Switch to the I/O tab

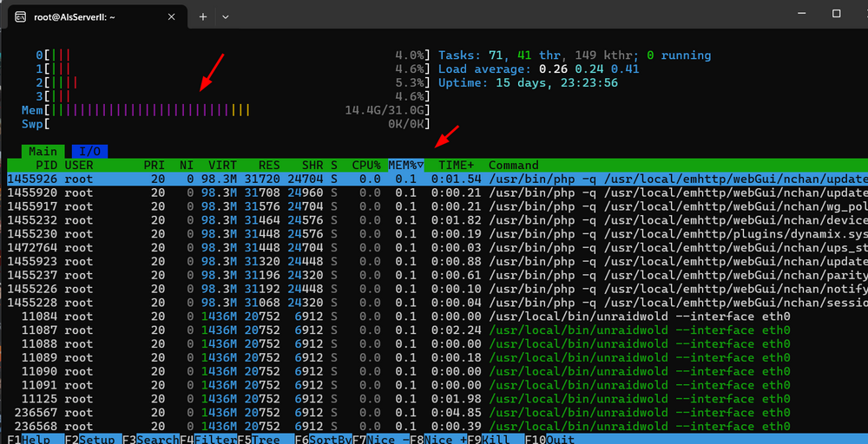pyautogui.click(x=89, y=151)
